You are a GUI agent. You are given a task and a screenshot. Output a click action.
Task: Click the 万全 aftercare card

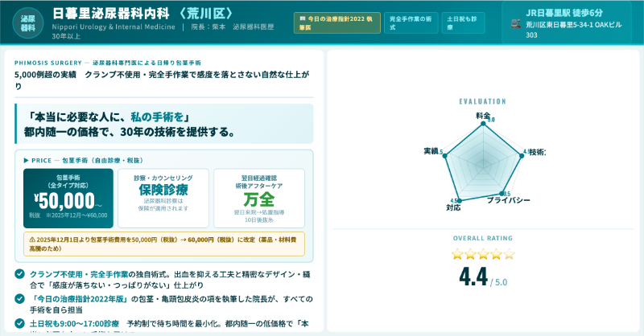click(259, 193)
